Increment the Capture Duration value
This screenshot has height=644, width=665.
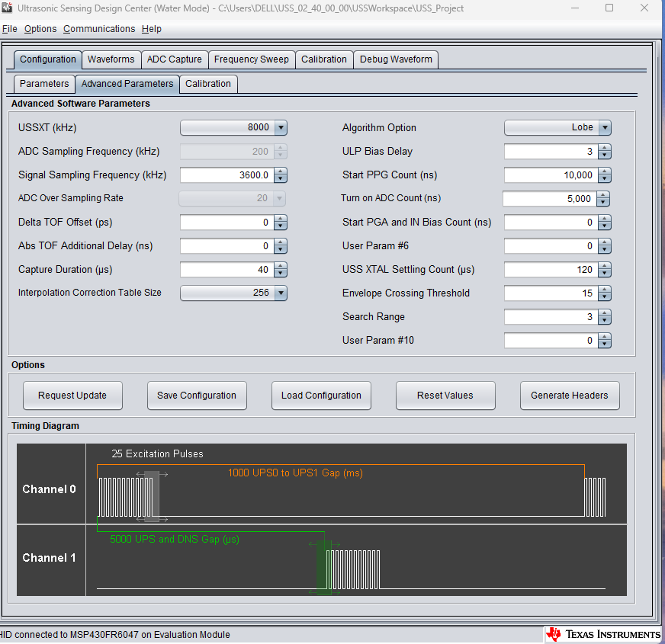click(280, 266)
